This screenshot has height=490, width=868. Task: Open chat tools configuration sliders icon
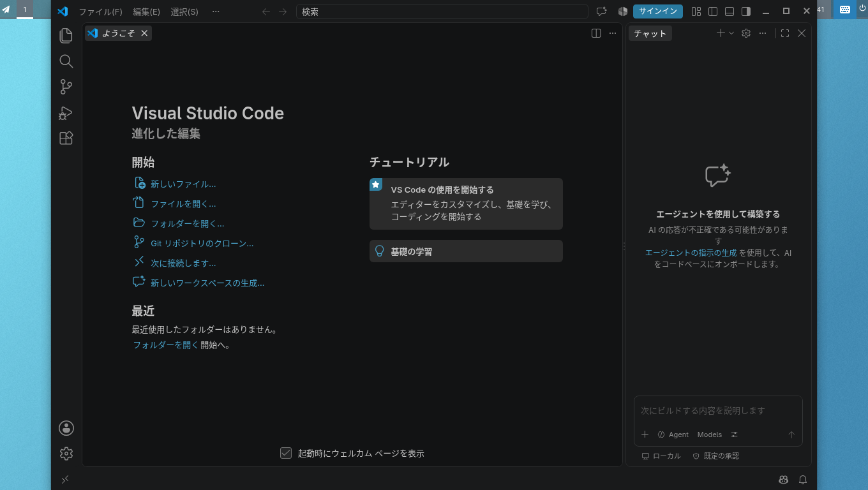[x=734, y=434]
